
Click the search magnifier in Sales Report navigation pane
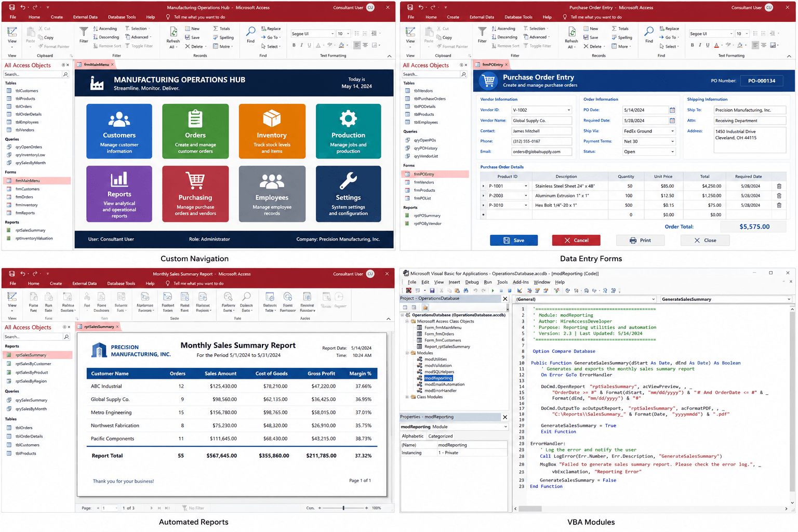click(x=66, y=337)
